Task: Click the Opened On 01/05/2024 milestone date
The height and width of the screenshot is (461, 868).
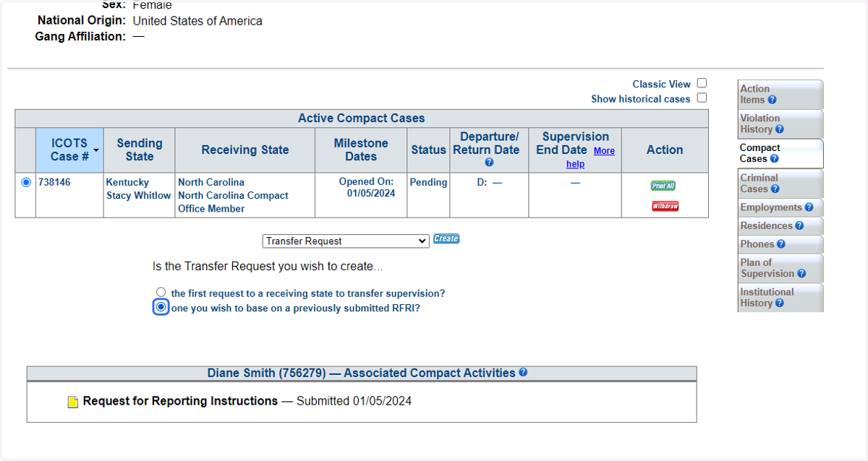Action: point(366,188)
